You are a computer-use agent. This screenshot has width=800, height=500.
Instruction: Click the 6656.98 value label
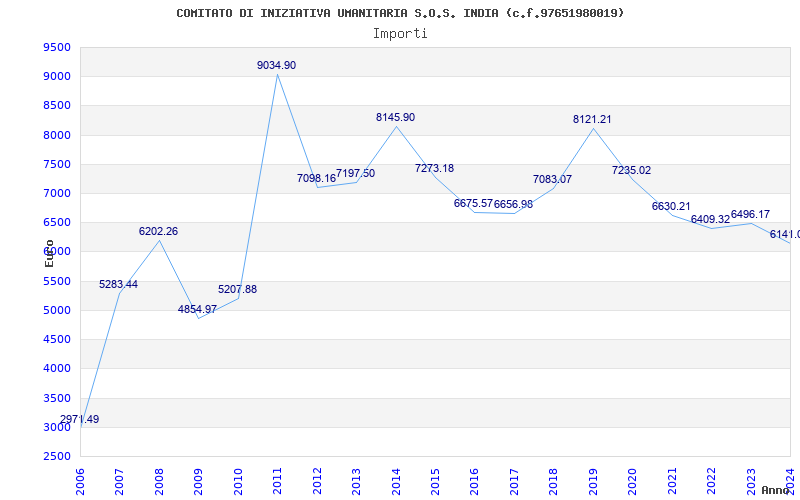click(513, 205)
